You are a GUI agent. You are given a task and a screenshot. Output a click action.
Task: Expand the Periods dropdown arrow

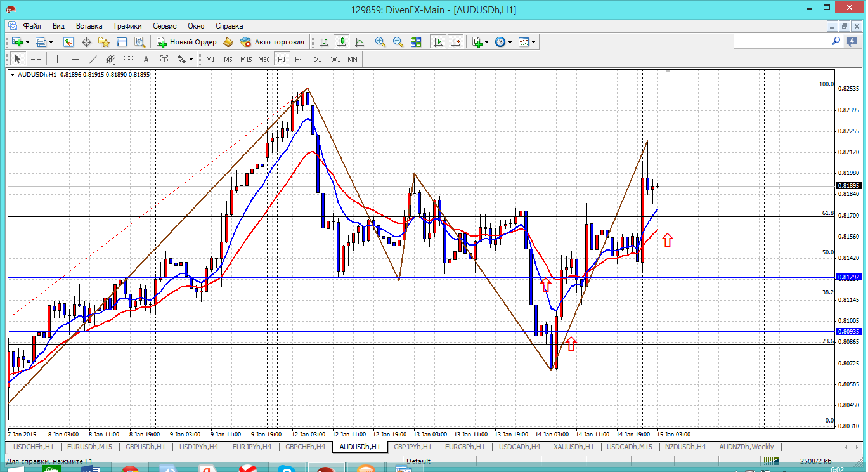[x=510, y=43]
